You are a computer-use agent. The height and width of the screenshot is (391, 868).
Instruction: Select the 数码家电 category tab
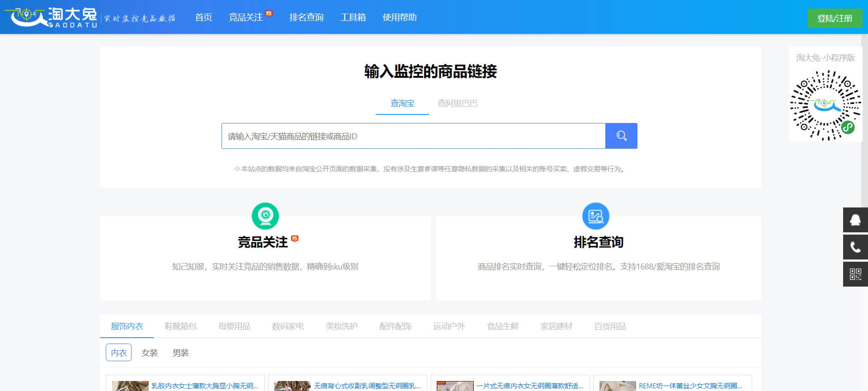[x=288, y=326]
